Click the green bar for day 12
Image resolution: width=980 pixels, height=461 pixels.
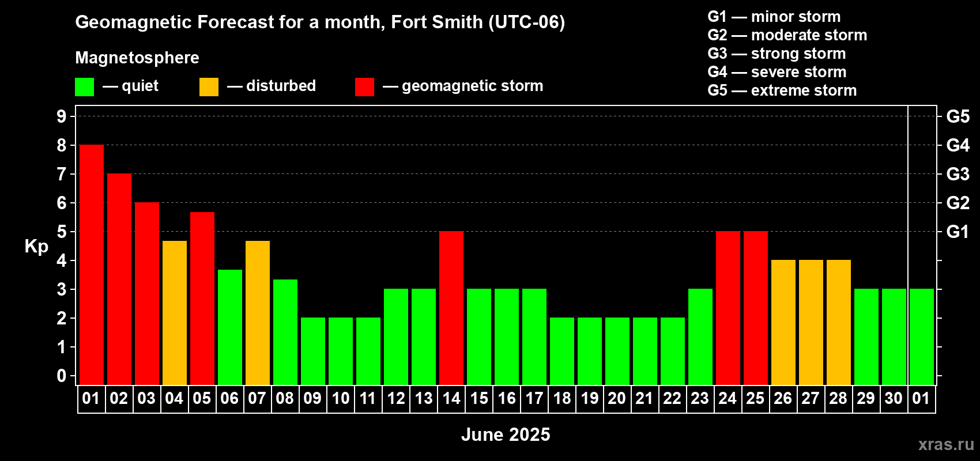(396, 337)
